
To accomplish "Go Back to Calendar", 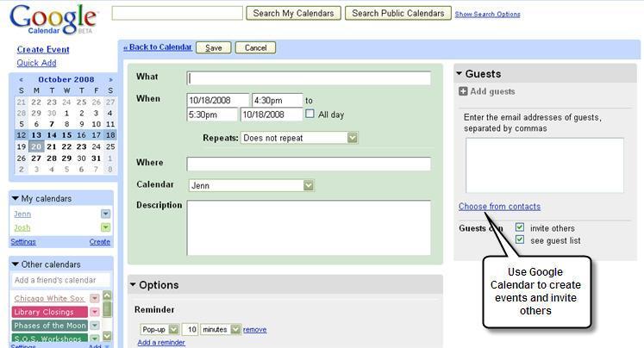I will [x=158, y=47].
